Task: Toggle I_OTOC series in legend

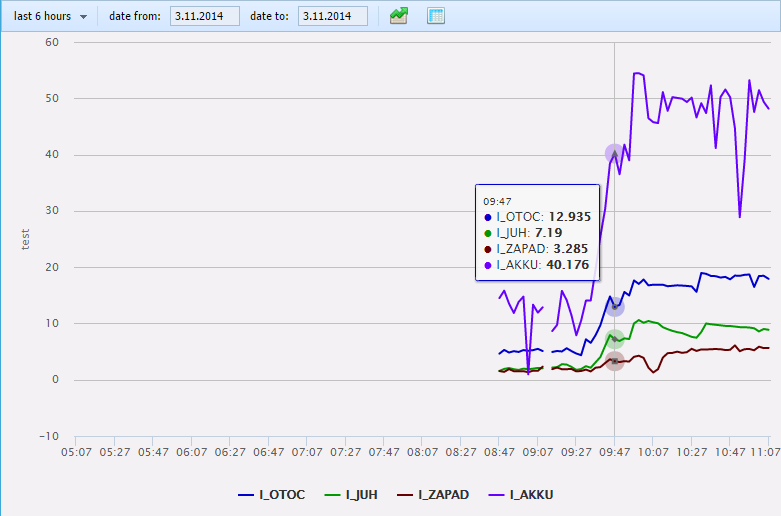Action: (x=271, y=495)
